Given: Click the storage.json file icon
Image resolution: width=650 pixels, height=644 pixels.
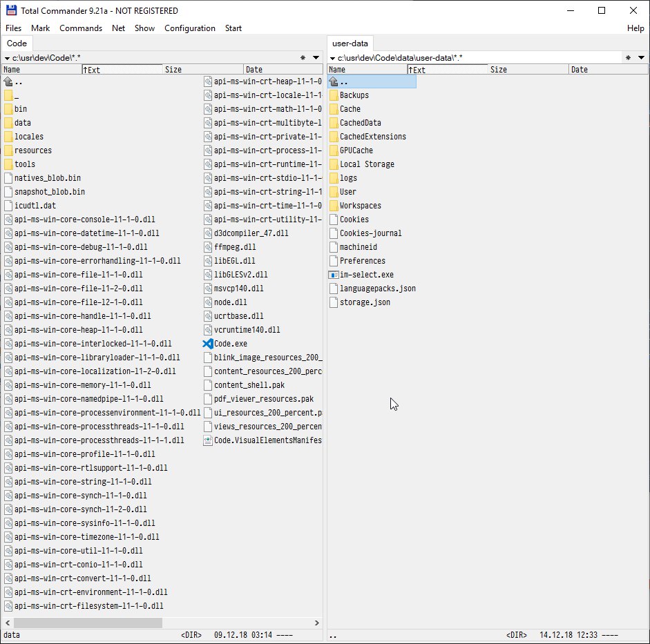Looking at the screenshot, I should click(334, 302).
